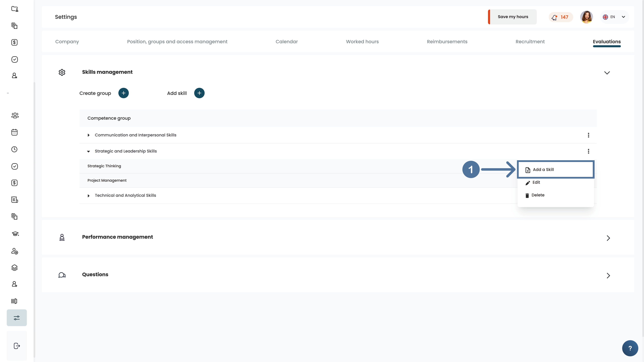Viewport: 644px width, 362px height.
Task: Open the calendar icon in the sidebar
Action: pos(14,132)
